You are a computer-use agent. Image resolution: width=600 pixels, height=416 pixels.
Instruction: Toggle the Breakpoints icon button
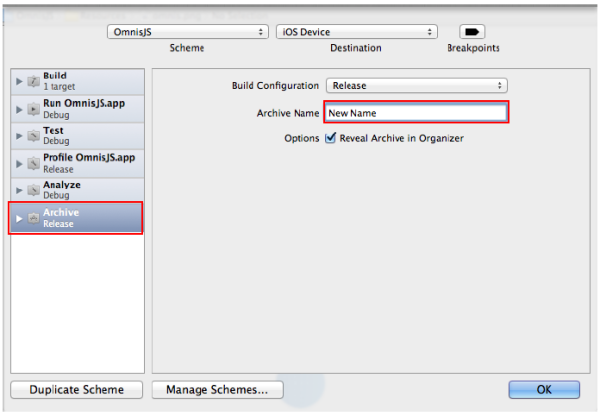(472, 32)
